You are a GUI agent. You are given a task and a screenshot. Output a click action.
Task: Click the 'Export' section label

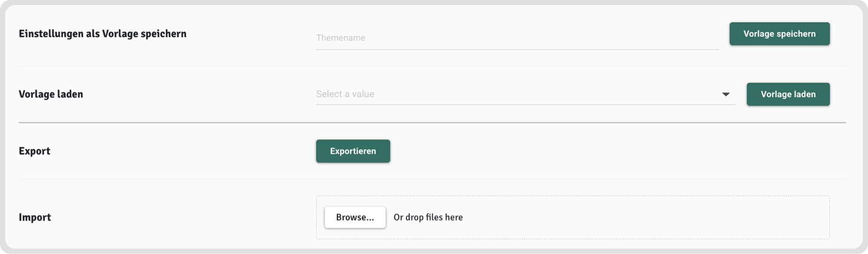34,151
